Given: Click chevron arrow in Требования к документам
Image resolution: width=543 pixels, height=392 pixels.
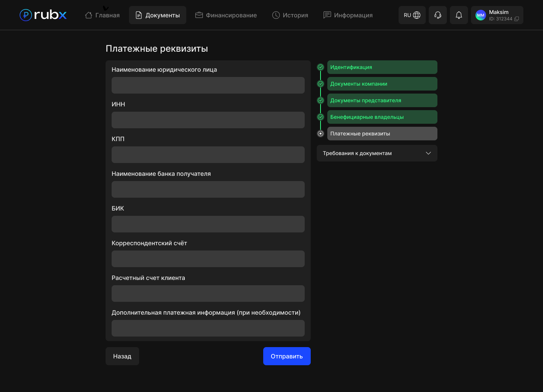Looking at the screenshot, I should coord(428,153).
